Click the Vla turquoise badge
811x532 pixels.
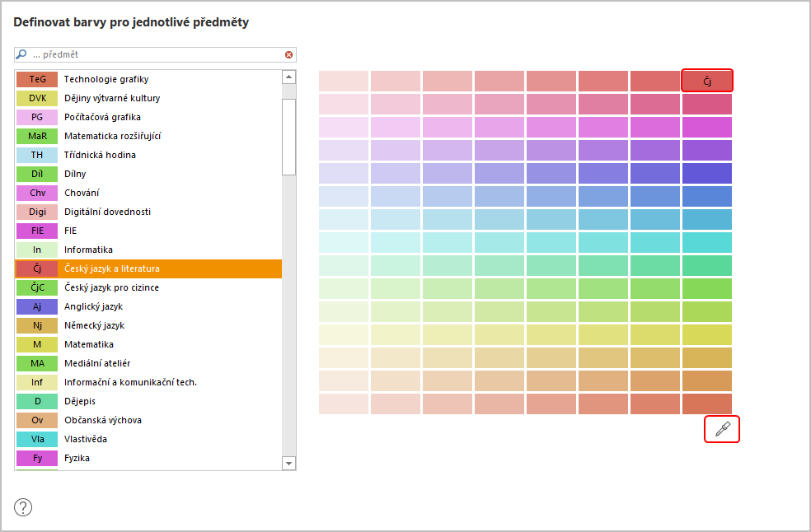click(x=37, y=440)
